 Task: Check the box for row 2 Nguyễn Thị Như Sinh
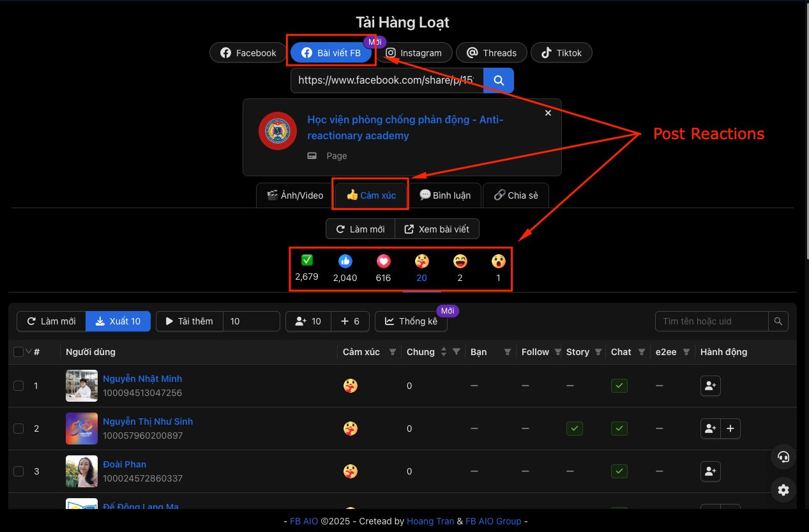coord(19,429)
